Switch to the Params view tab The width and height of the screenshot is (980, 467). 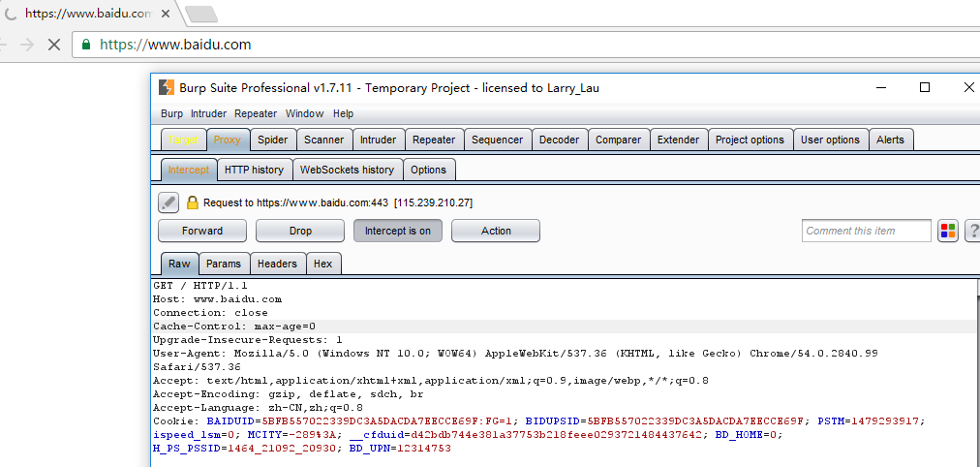pyautogui.click(x=224, y=264)
